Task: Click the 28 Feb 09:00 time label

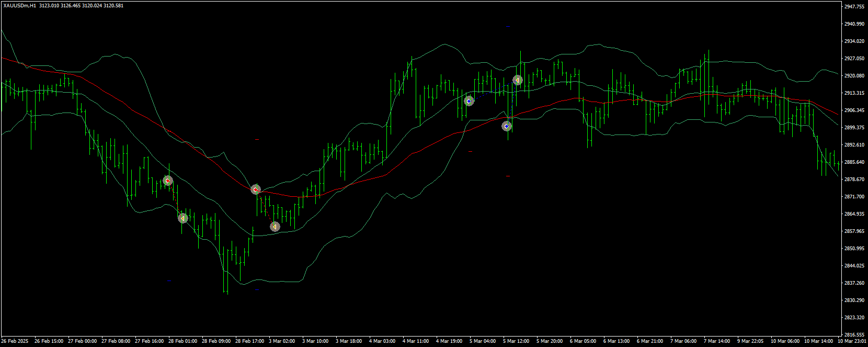Action: click(216, 341)
